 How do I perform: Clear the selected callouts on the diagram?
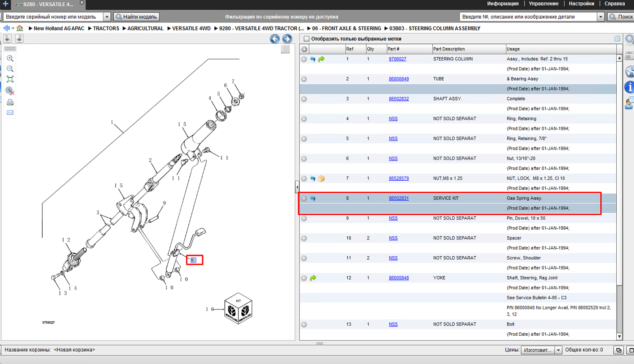click(10, 91)
